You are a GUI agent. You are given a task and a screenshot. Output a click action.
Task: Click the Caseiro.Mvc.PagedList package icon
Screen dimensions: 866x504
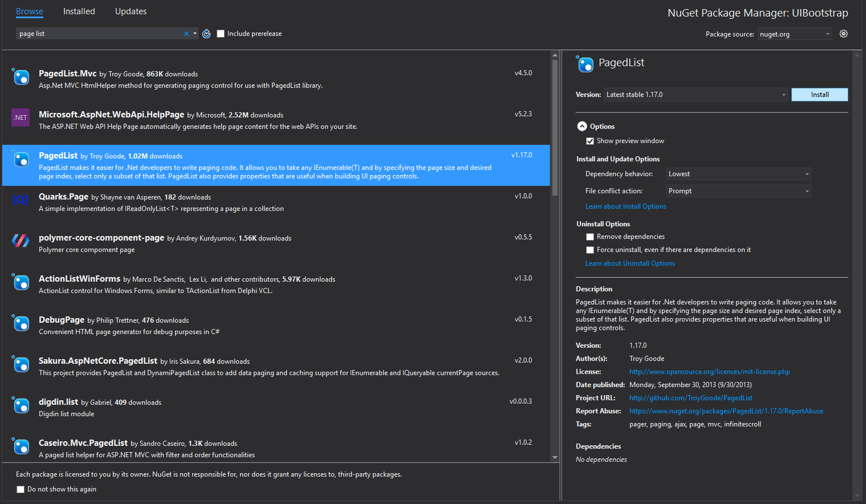coord(21,446)
